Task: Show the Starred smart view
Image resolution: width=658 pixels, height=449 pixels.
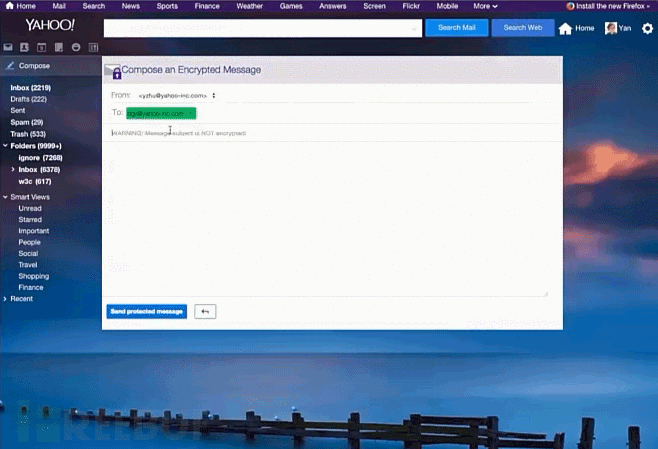Action: click(30, 219)
